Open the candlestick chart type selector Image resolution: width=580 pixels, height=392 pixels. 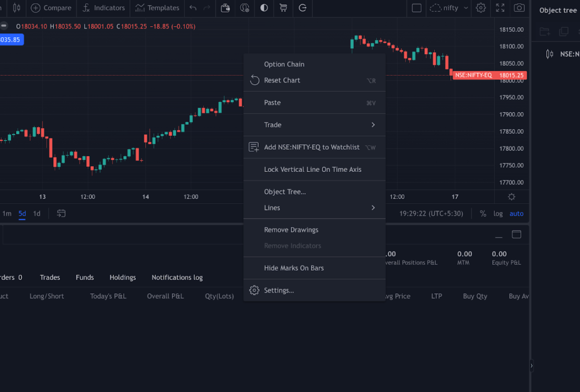(x=16, y=8)
